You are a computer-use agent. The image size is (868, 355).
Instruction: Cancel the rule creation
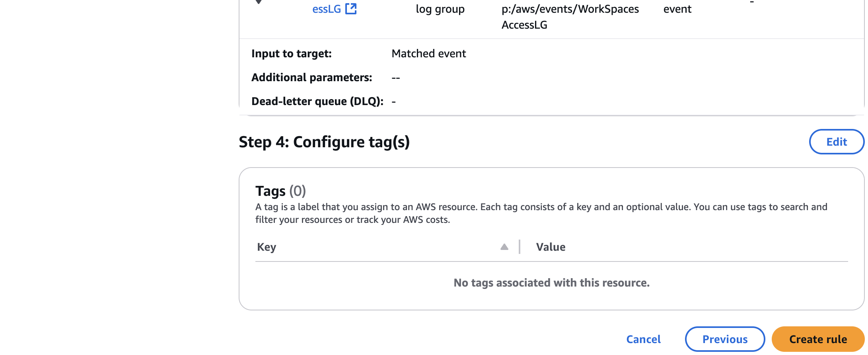[643, 339]
